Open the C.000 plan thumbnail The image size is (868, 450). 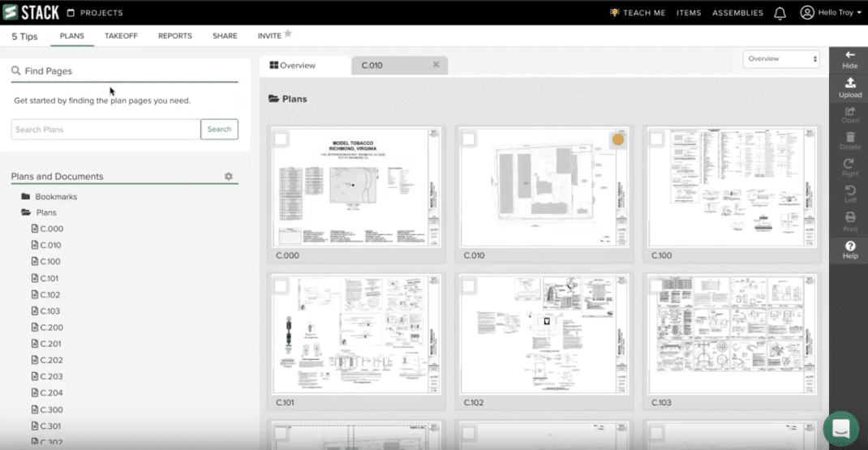(356, 188)
